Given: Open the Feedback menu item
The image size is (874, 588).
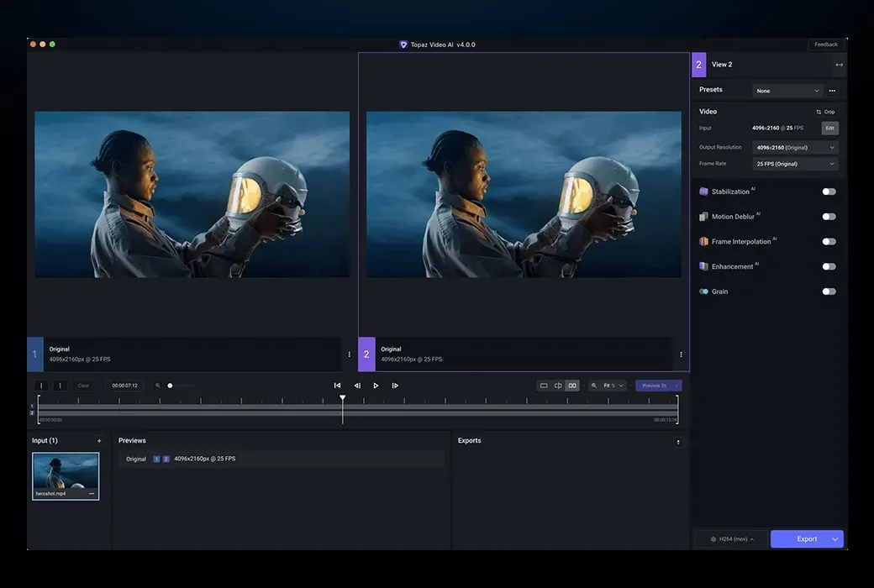Looking at the screenshot, I should pyautogui.click(x=825, y=44).
